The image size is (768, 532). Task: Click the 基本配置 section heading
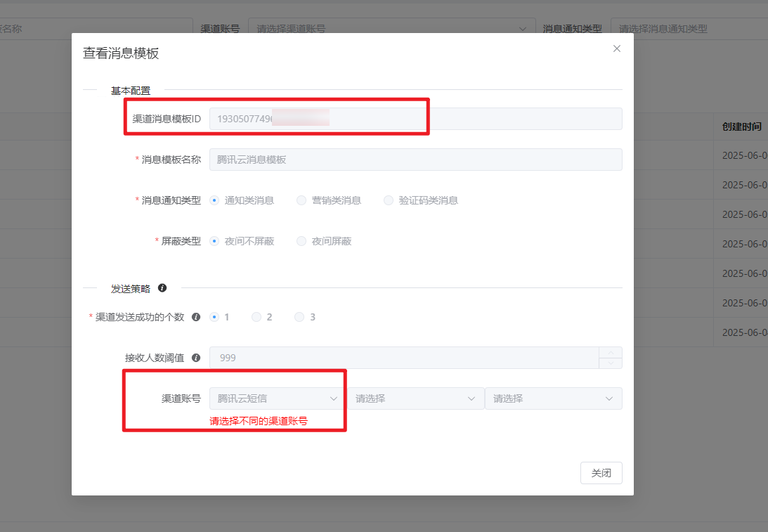[x=130, y=91]
